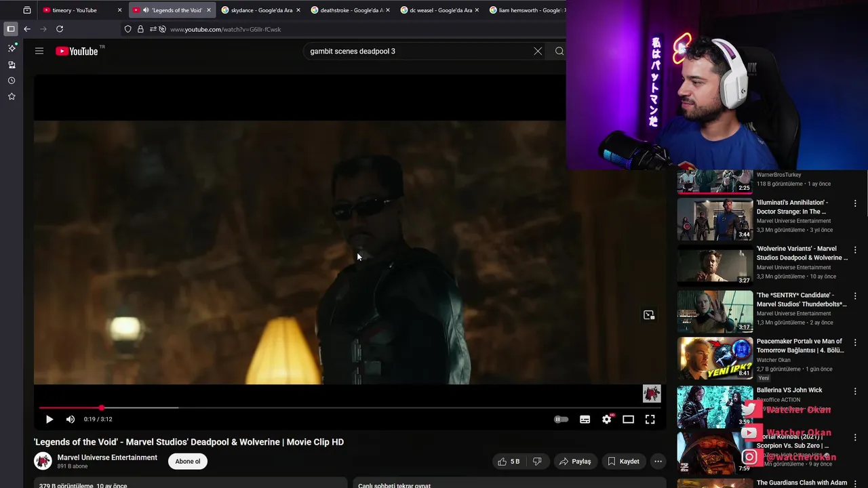Mute the audio icon on 'Legends of the Void' tab
This screenshot has height=488, width=868.
tap(146, 10)
